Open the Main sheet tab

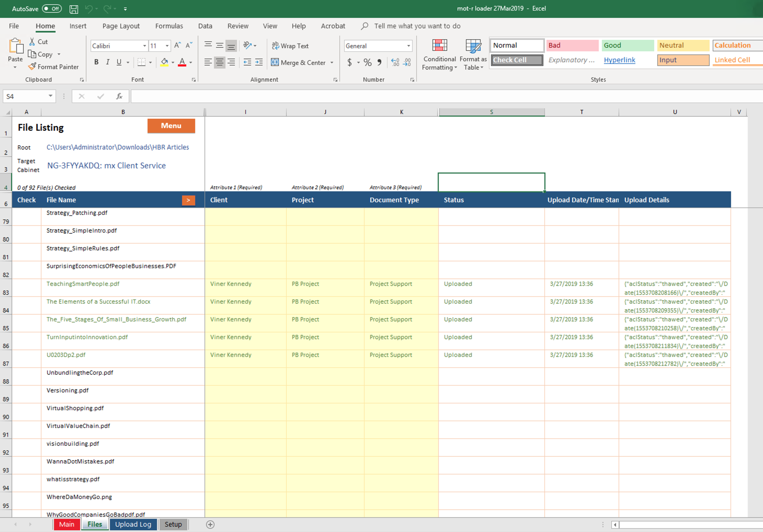click(67, 524)
